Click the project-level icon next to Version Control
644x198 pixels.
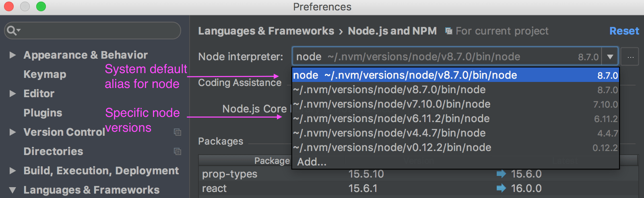(178, 132)
